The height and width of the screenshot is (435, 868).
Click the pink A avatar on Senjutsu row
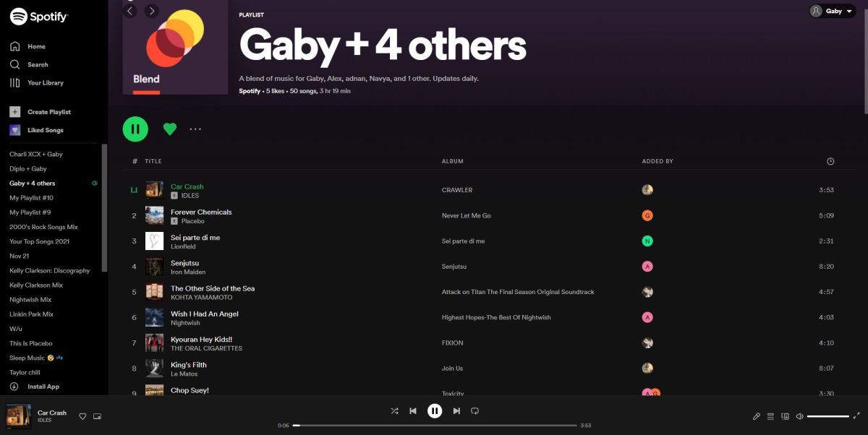point(647,267)
